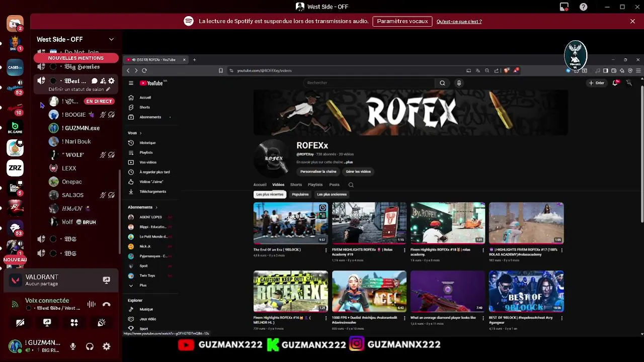Switch to the Playlists channel tab
The height and width of the screenshot is (362, 644).
[315, 185]
